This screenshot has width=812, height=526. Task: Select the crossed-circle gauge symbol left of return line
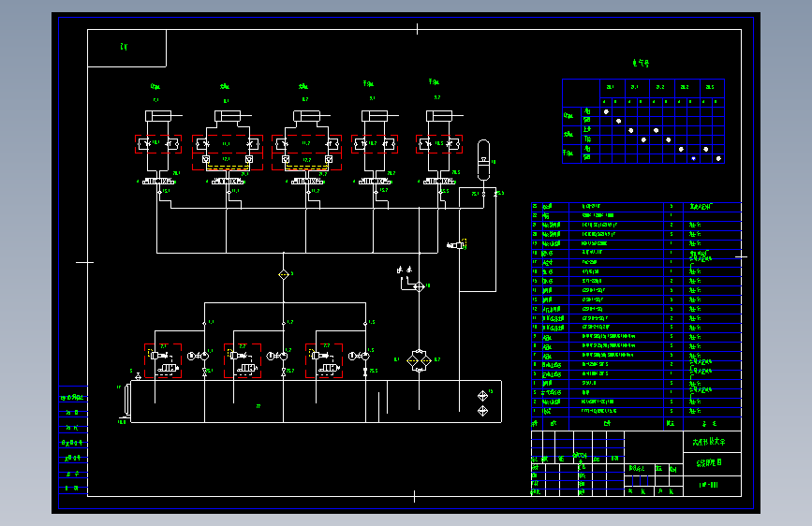click(x=419, y=286)
